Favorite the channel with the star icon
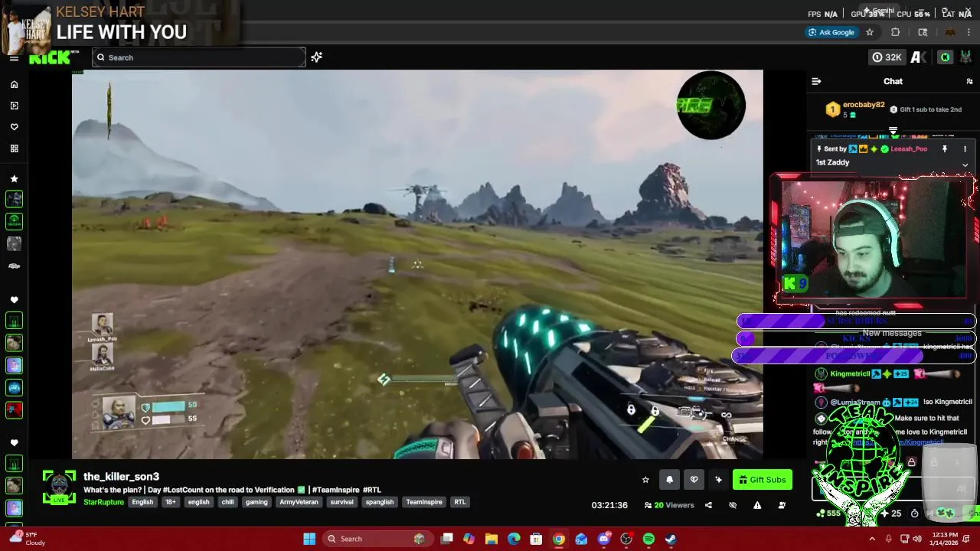This screenshot has width=980, height=551. pos(645,480)
